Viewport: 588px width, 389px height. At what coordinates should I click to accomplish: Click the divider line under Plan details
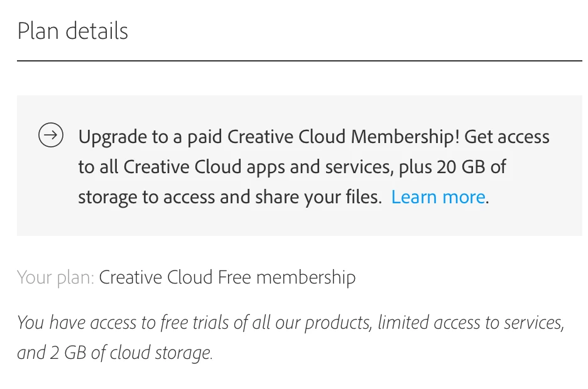(x=299, y=60)
